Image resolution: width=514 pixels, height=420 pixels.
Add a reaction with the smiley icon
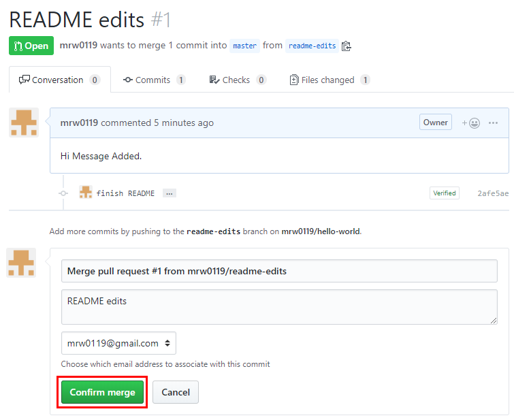click(471, 123)
